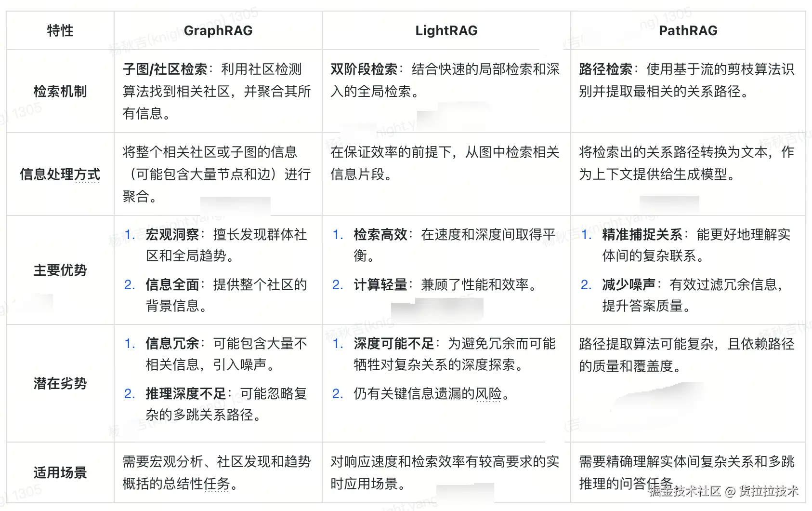Click the 适用场景 row label
The width and height of the screenshot is (812, 511).
[x=60, y=472]
